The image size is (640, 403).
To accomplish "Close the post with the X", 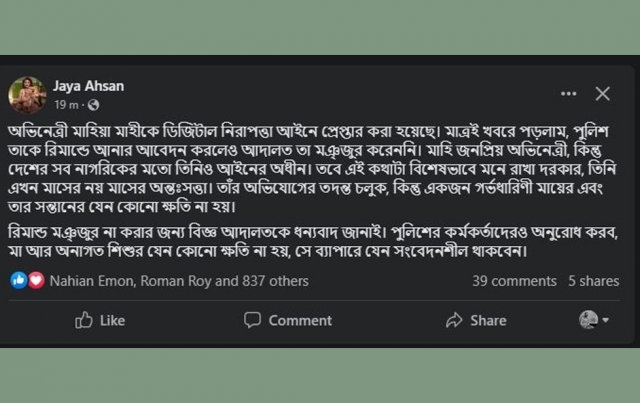I will [x=602, y=94].
